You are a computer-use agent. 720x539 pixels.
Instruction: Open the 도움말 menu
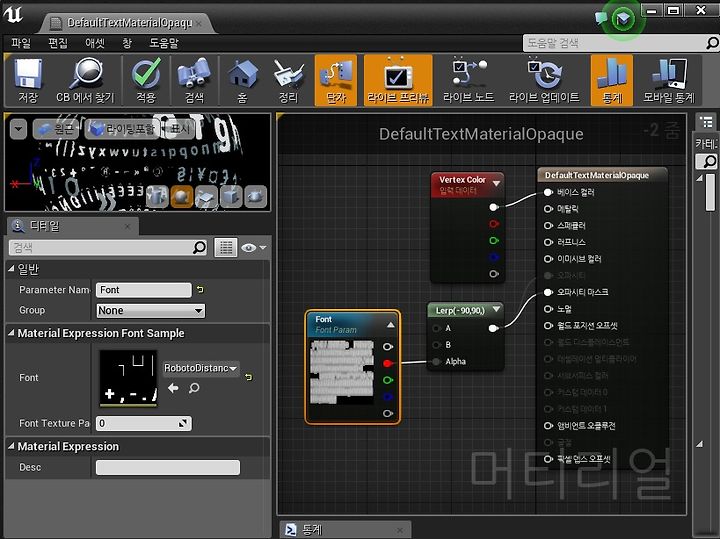[x=163, y=43]
